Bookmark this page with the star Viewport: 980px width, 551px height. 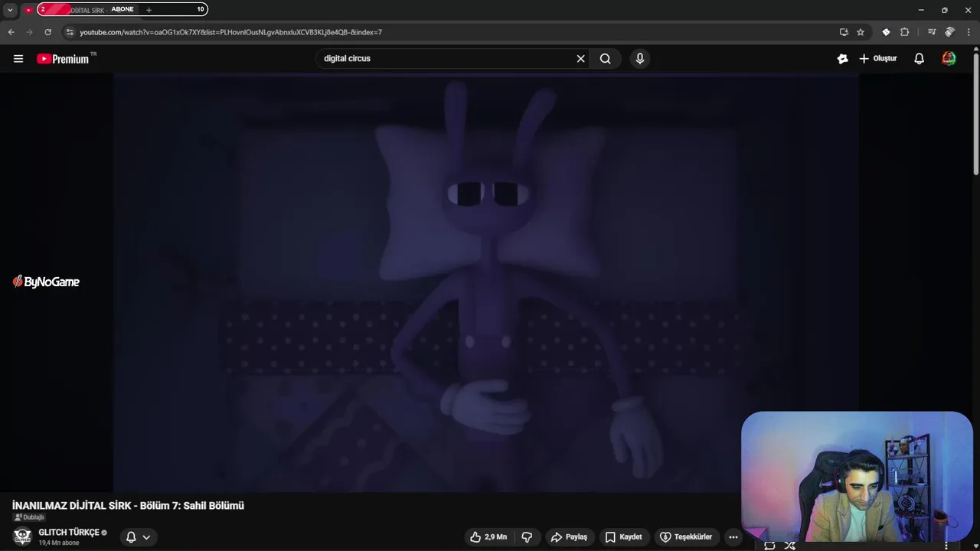861,32
